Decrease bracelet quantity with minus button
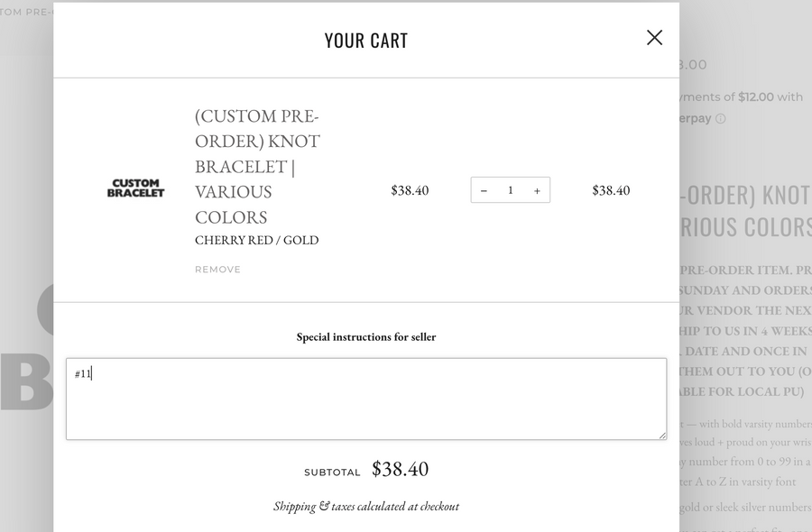The width and height of the screenshot is (812, 532). pyautogui.click(x=484, y=190)
